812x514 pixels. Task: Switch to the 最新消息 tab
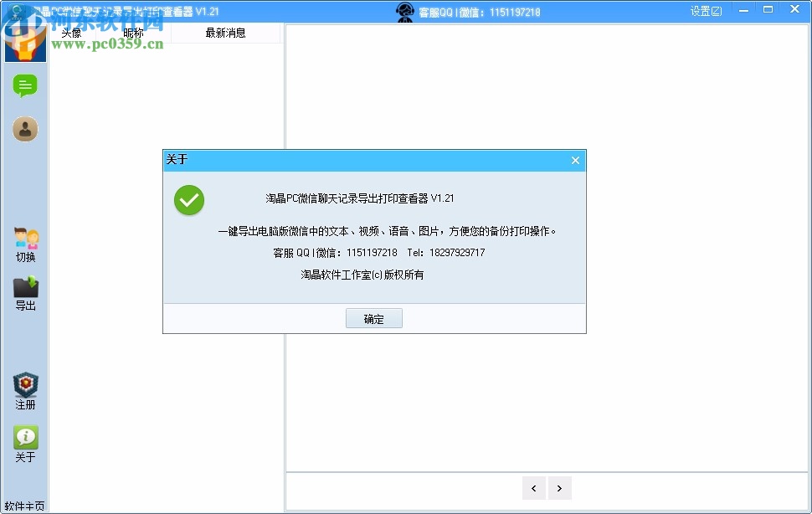point(226,32)
